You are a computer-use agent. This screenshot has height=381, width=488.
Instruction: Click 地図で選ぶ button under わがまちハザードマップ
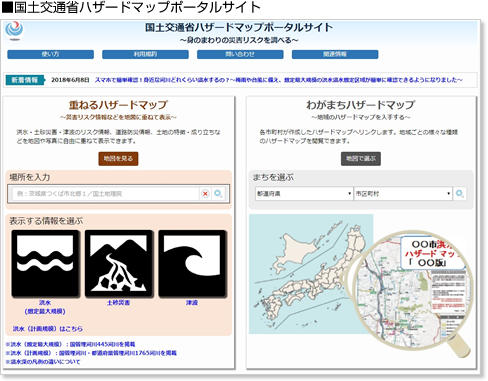coord(361,159)
